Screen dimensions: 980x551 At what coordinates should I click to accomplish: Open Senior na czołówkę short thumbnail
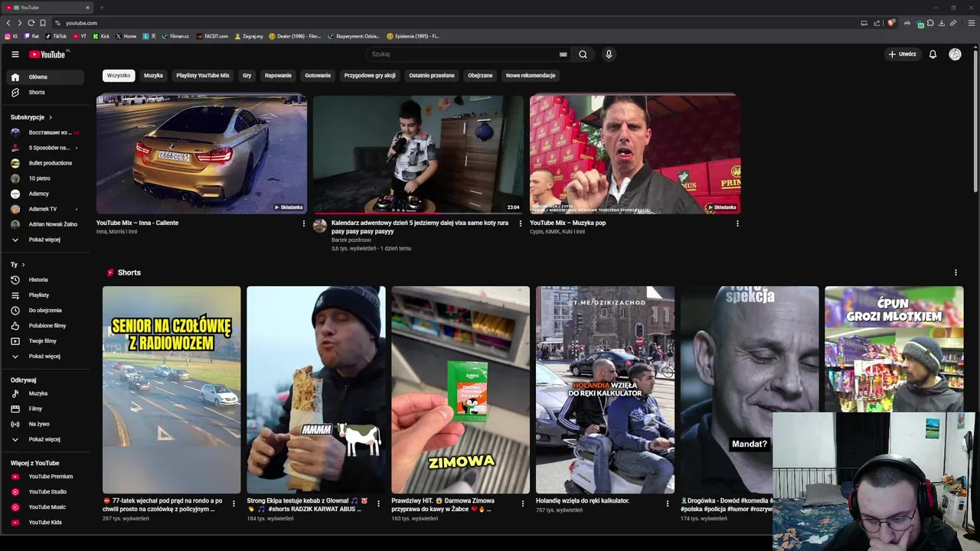coord(171,390)
